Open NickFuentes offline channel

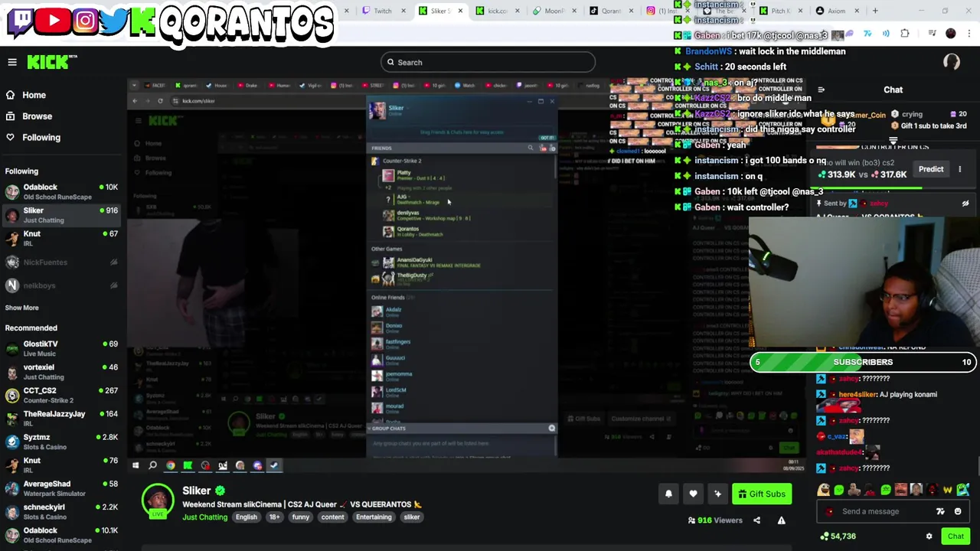pyautogui.click(x=61, y=262)
